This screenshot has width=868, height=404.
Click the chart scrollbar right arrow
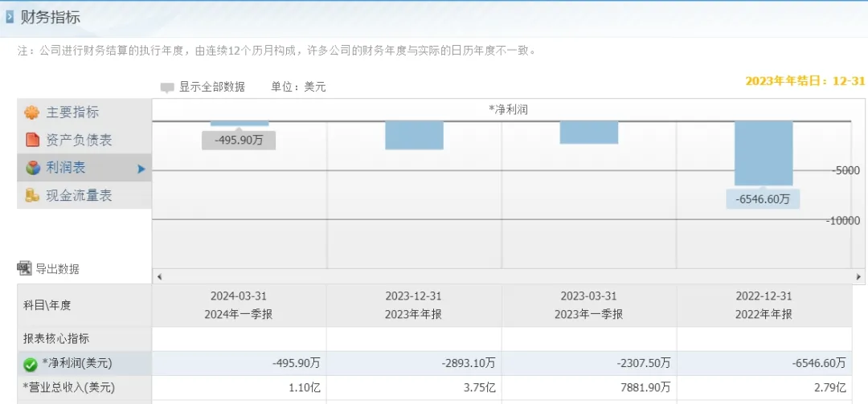(858, 277)
